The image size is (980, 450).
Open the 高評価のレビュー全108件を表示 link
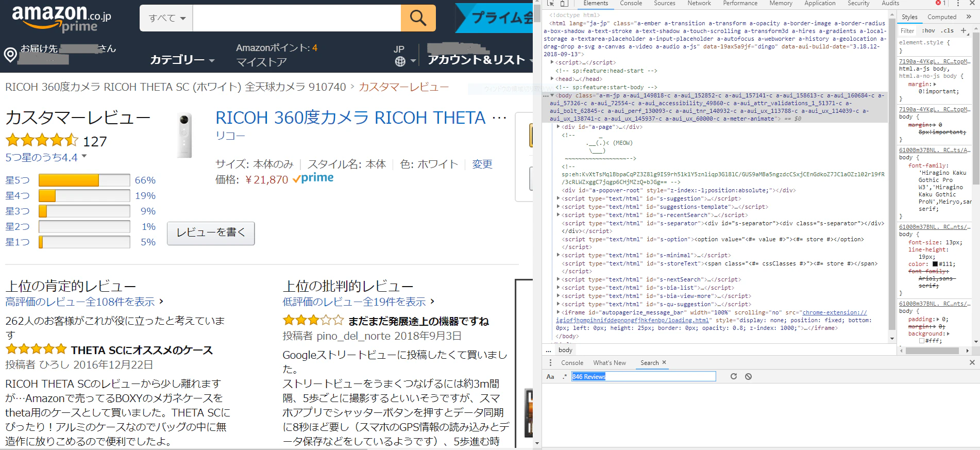coord(80,302)
